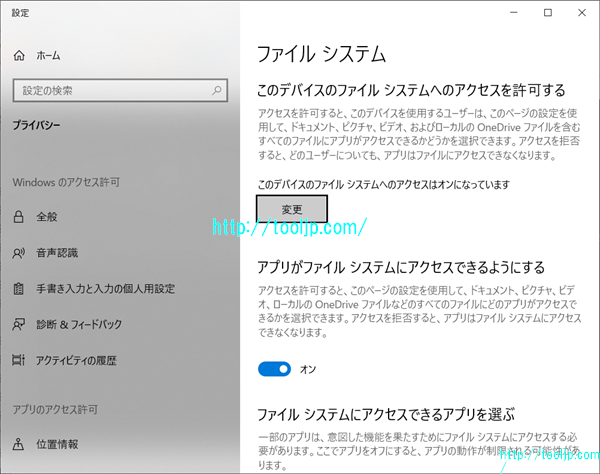Screen dimensions: 600x474
Task: Click the 音声認識 speech icon
Action: (x=18, y=253)
